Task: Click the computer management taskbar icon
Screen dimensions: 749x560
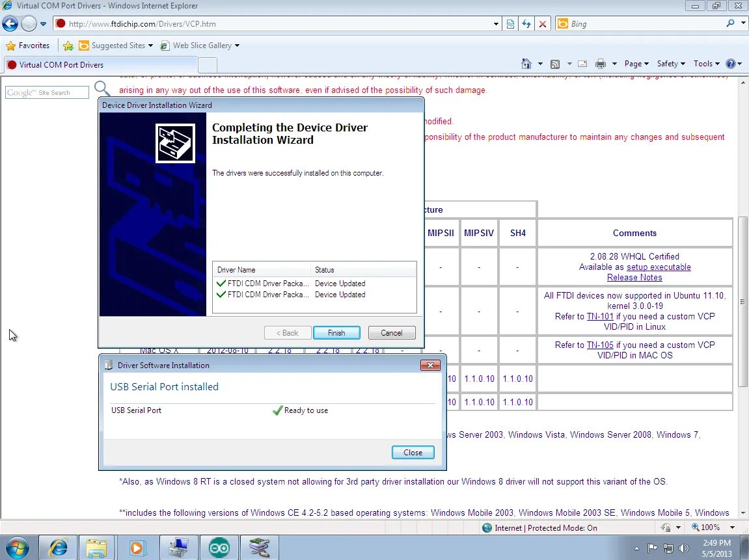Action: (x=178, y=548)
